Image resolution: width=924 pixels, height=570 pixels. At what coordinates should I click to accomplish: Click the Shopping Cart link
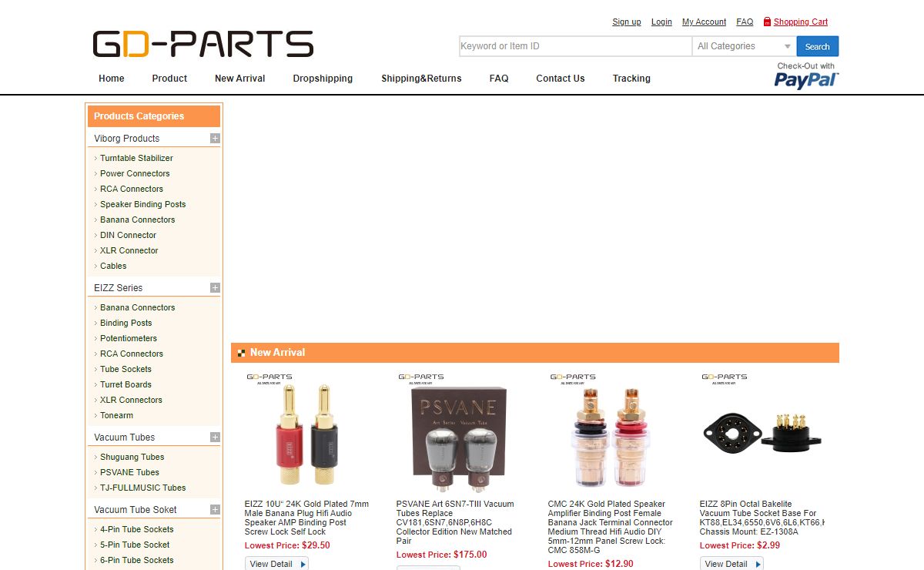(801, 22)
